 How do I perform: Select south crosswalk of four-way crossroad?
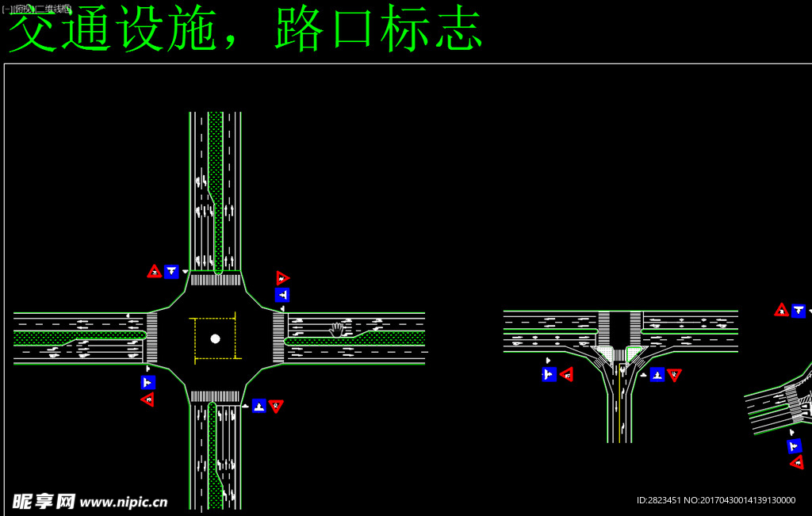pyautogui.click(x=215, y=397)
